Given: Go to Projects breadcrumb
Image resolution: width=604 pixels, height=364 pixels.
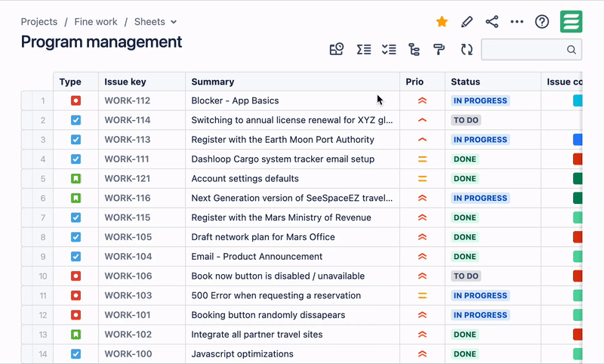Looking at the screenshot, I should tap(39, 22).
